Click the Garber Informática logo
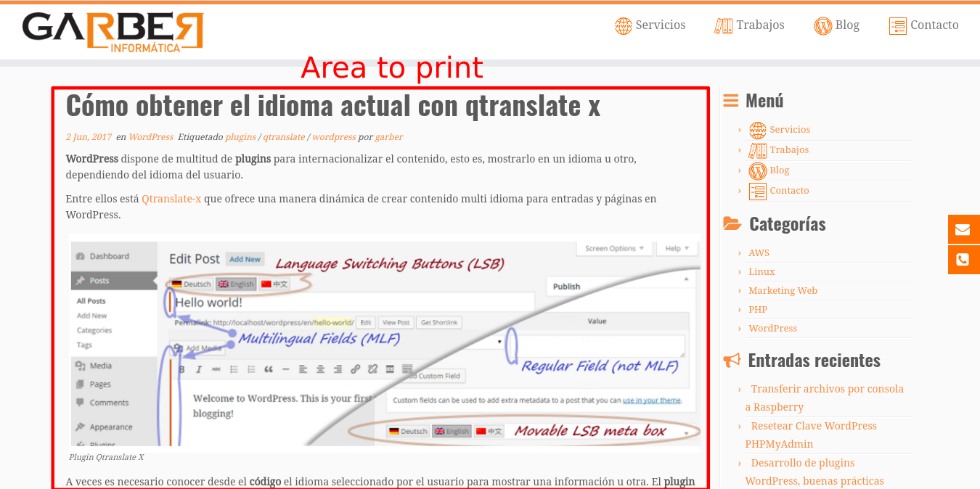The height and width of the screenshot is (489, 980). (113, 33)
